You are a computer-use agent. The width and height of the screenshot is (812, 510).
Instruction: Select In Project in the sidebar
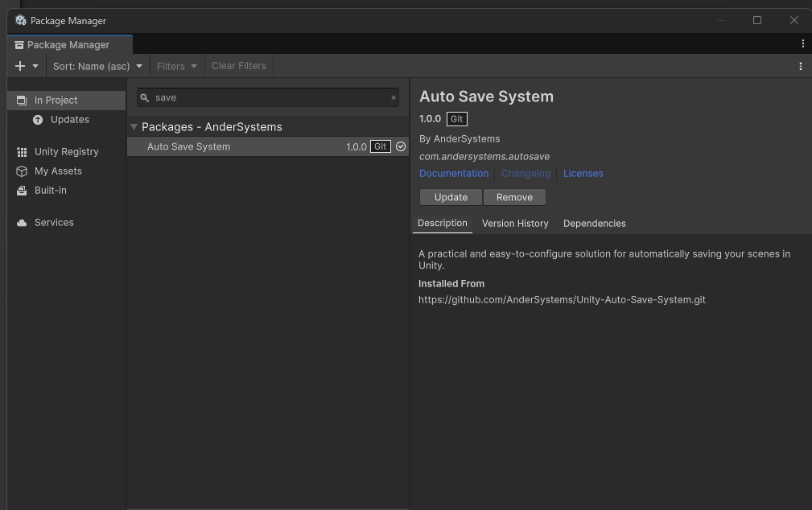click(x=67, y=101)
